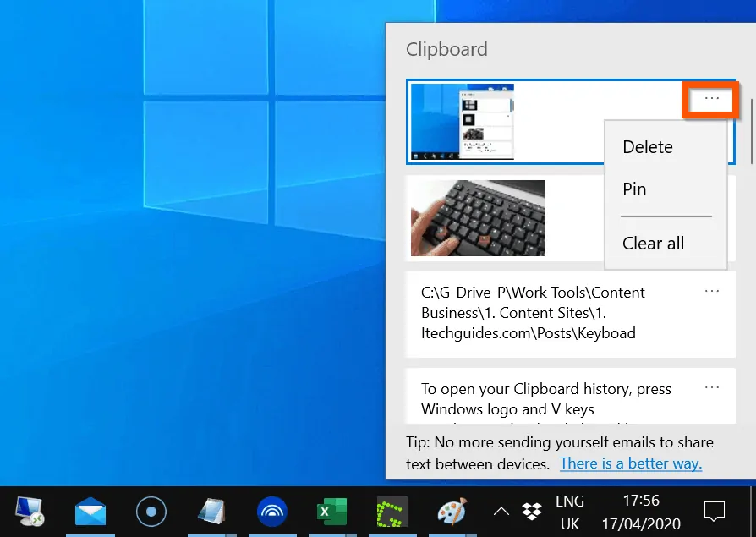
Task: Select Pin from the clipboard item menu
Action: tap(634, 189)
